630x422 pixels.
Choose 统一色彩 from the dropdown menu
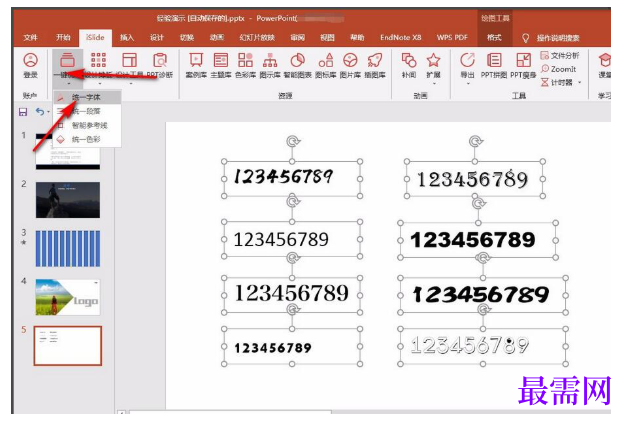(87, 139)
